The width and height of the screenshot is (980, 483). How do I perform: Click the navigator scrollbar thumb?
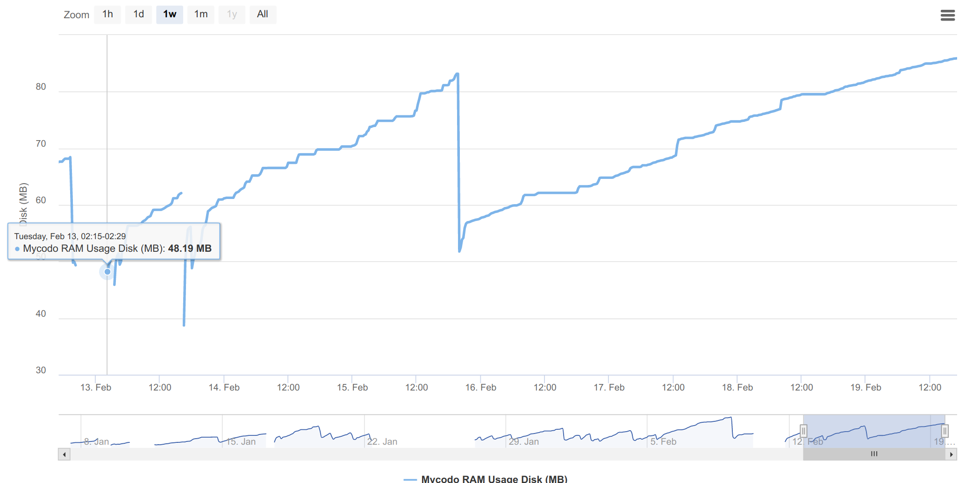coord(874,454)
